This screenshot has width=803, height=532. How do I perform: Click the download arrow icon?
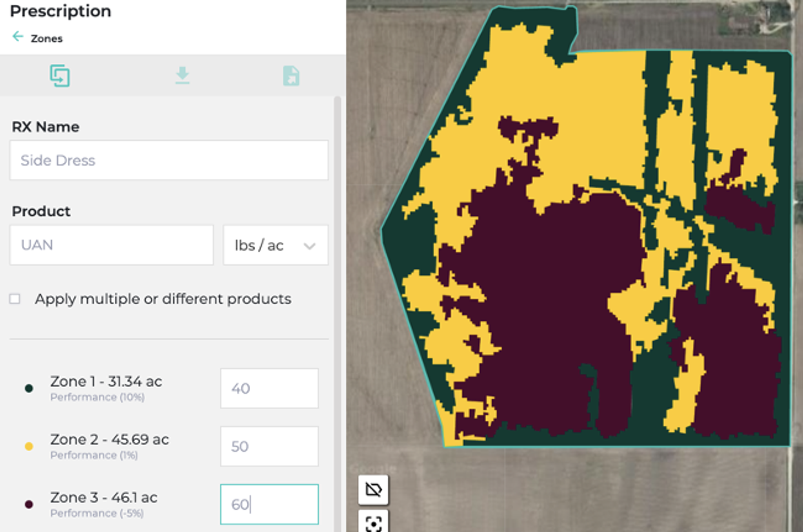(x=182, y=76)
